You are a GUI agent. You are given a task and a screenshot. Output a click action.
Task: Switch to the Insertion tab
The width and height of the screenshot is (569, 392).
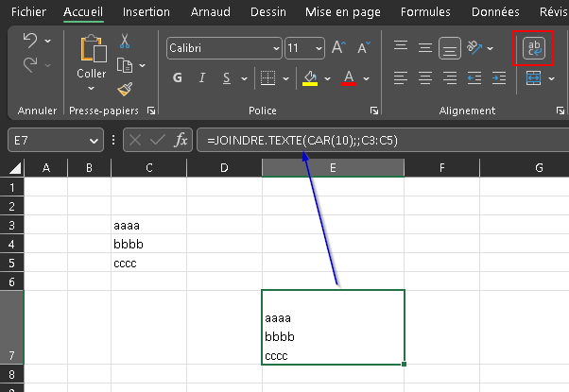146,12
